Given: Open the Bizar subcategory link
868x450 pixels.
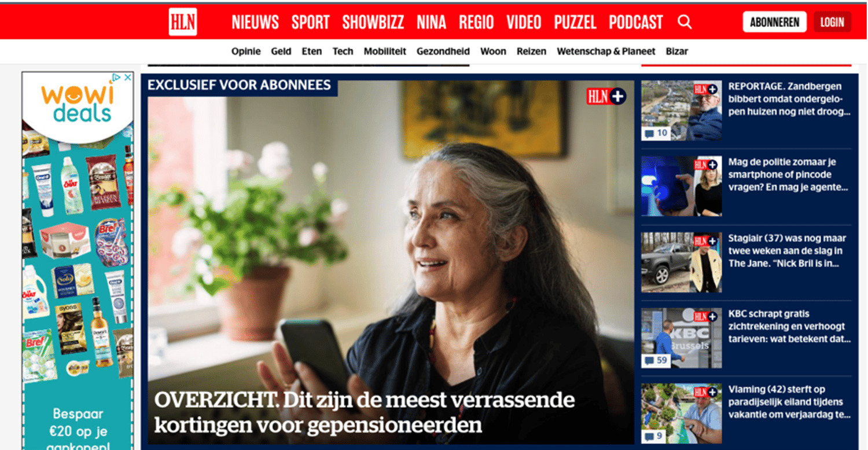Looking at the screenshot, I should click(x=677, y=51).
